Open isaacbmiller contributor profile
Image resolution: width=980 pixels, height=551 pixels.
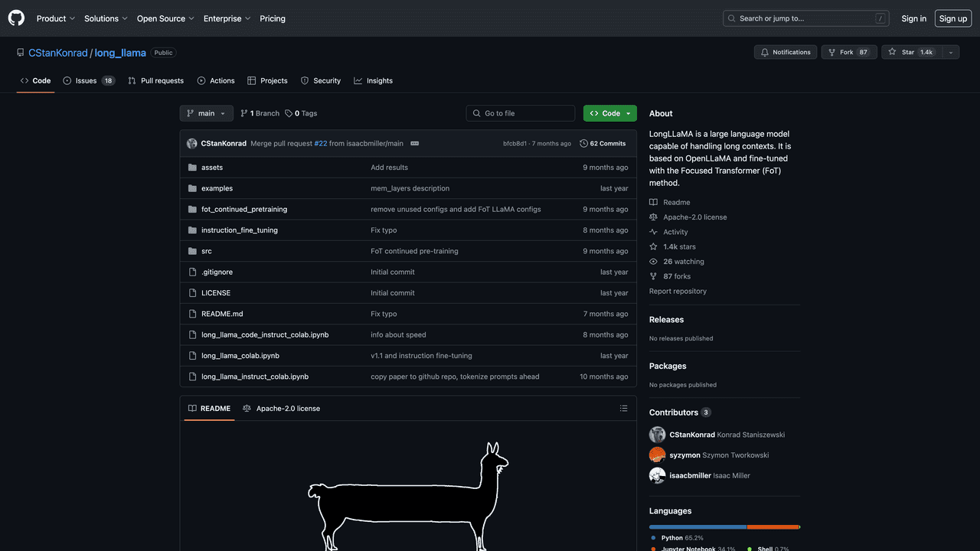pyautogui.click(x=690, y=476)
